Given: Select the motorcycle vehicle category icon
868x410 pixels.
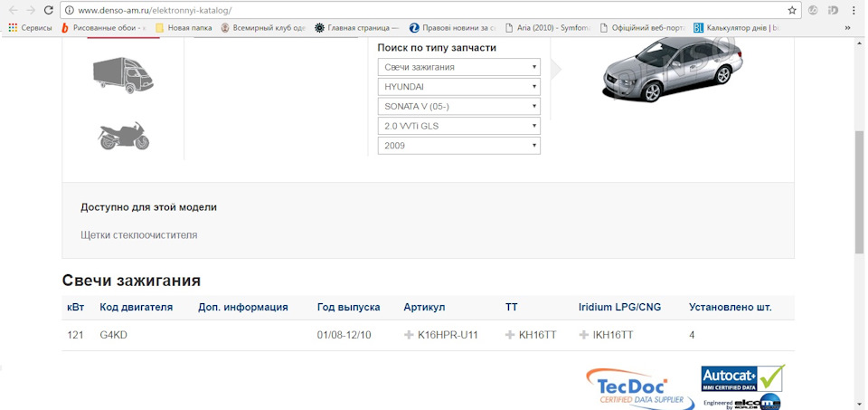Looking at the screenshot, I should pyautogui.click(x=124, y=137).
